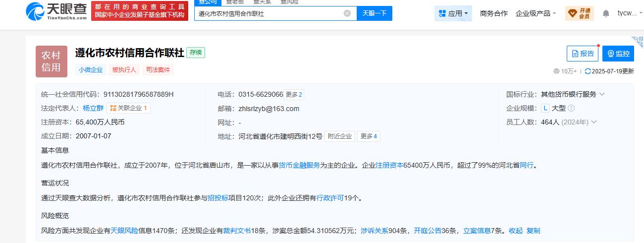644x243 pixels.
Task: Show more addresses via 更多4
Action: pyautogui.click(x=369, y=136)
